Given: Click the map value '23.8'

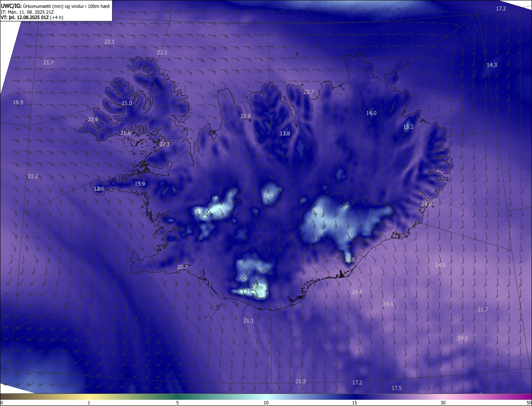Looking at the screenshot, I should pyautogui.click(x=427, y=203).
